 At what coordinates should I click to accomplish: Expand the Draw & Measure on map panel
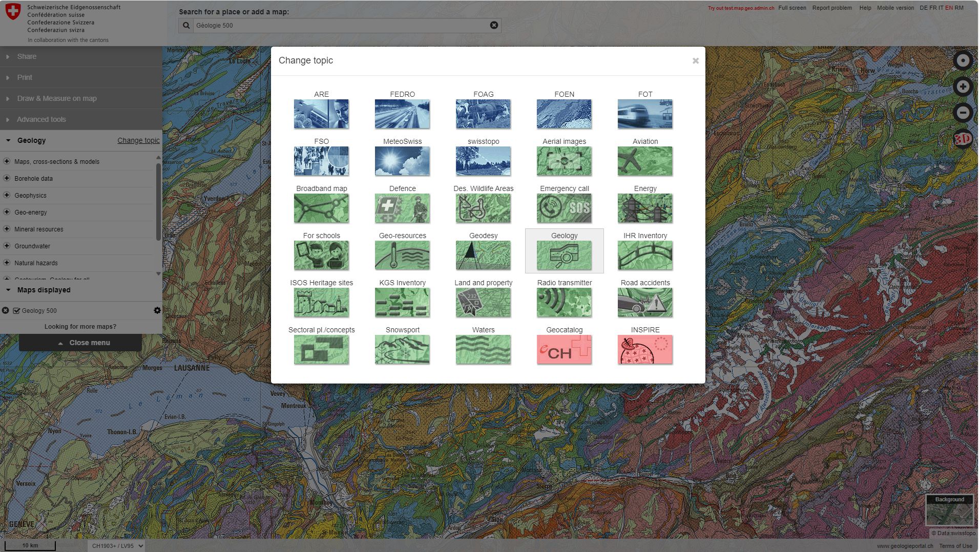coord(56,98)
